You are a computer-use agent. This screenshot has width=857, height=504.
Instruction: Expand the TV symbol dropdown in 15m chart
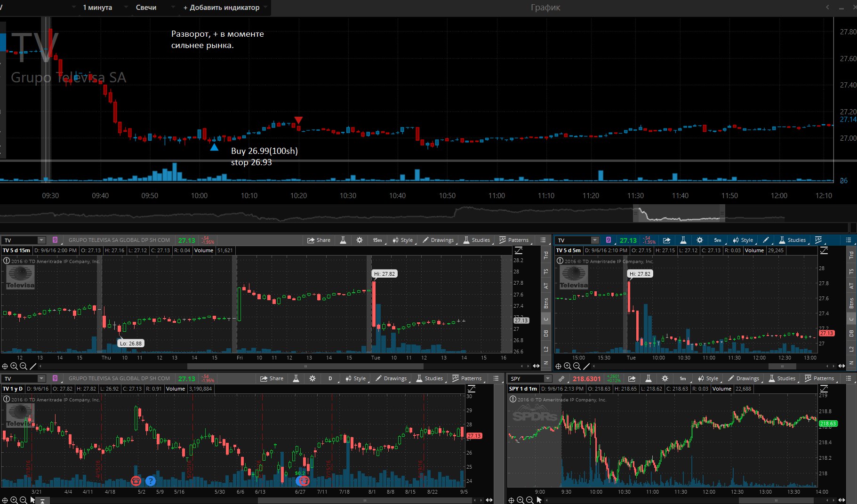point(41,240)
